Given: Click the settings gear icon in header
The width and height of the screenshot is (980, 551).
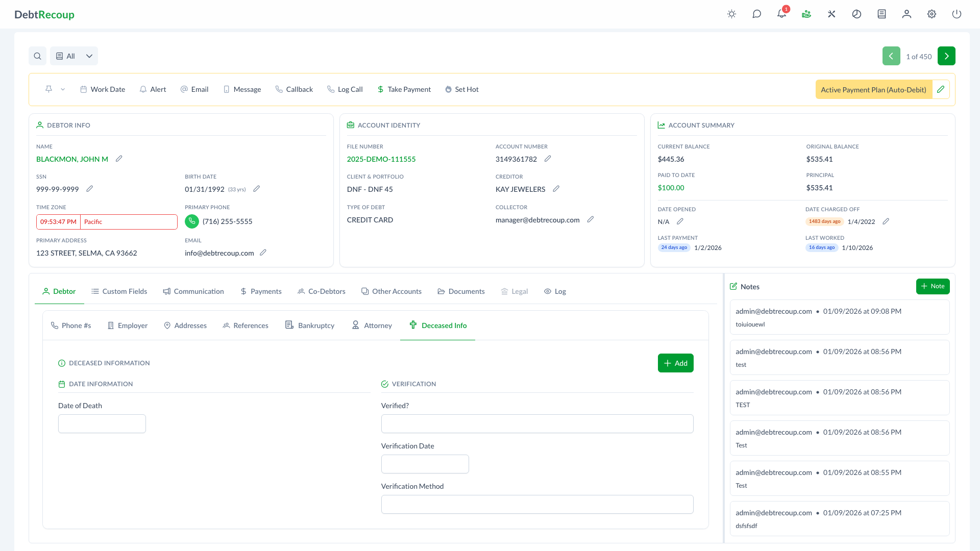Looking at the screenshot, I should point(932,14).
